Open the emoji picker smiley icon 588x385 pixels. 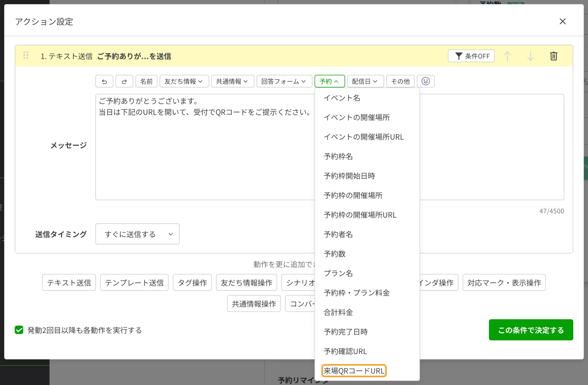(425, 82)
